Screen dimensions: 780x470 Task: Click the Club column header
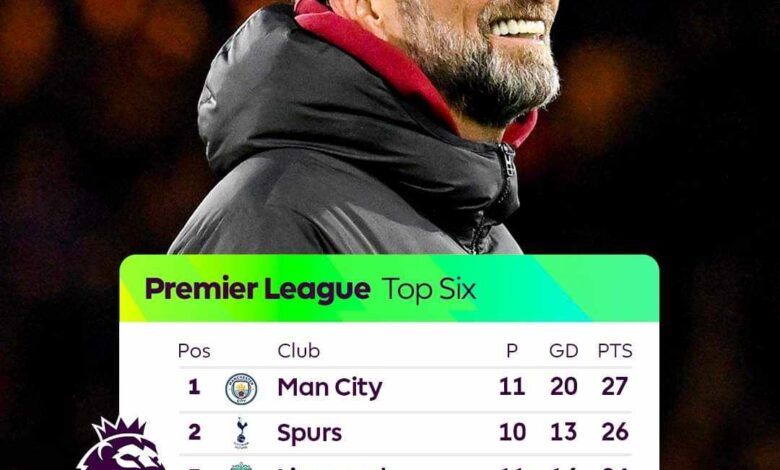tap(298, 351)
